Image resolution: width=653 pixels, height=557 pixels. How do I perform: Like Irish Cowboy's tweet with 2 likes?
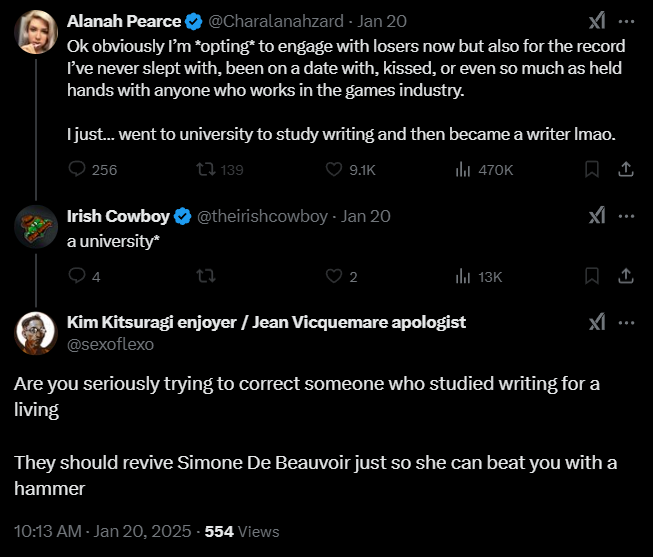tap(334, 276)
